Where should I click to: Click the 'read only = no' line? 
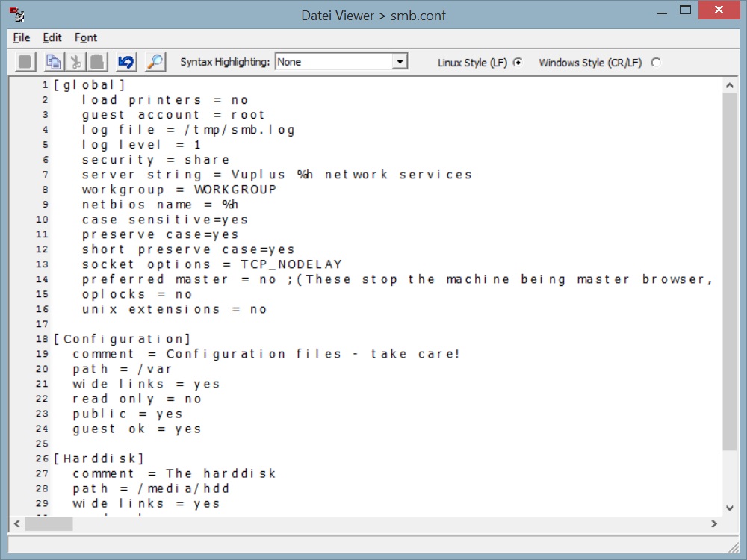coord(137,399)
